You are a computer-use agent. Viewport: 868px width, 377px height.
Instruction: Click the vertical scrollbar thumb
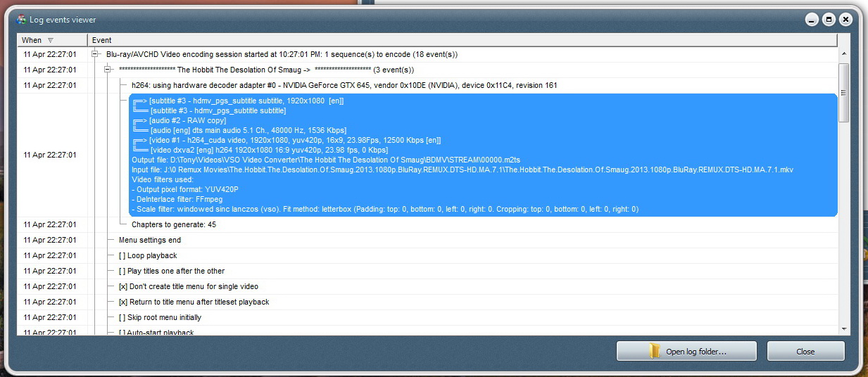844,93
